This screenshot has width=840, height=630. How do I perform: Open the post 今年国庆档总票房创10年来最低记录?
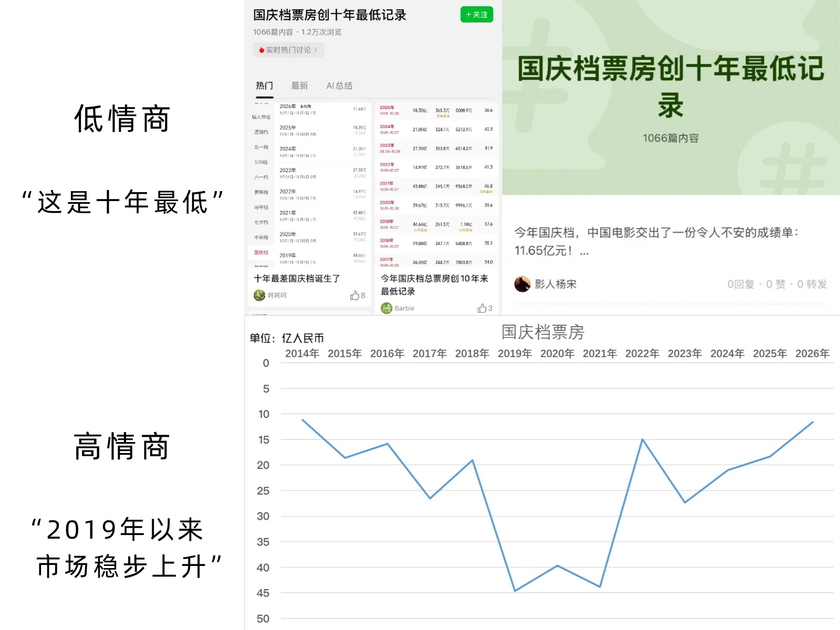[x=435, y=285]
